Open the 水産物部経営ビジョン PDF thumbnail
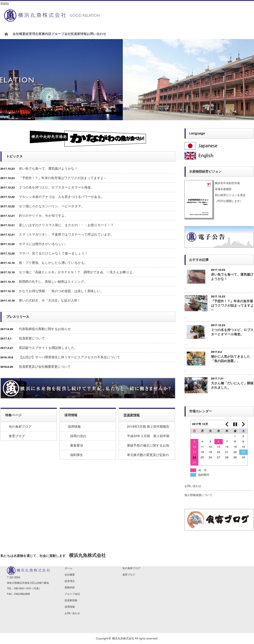Viewport: 254px width, 644px height. coord(199,200)
